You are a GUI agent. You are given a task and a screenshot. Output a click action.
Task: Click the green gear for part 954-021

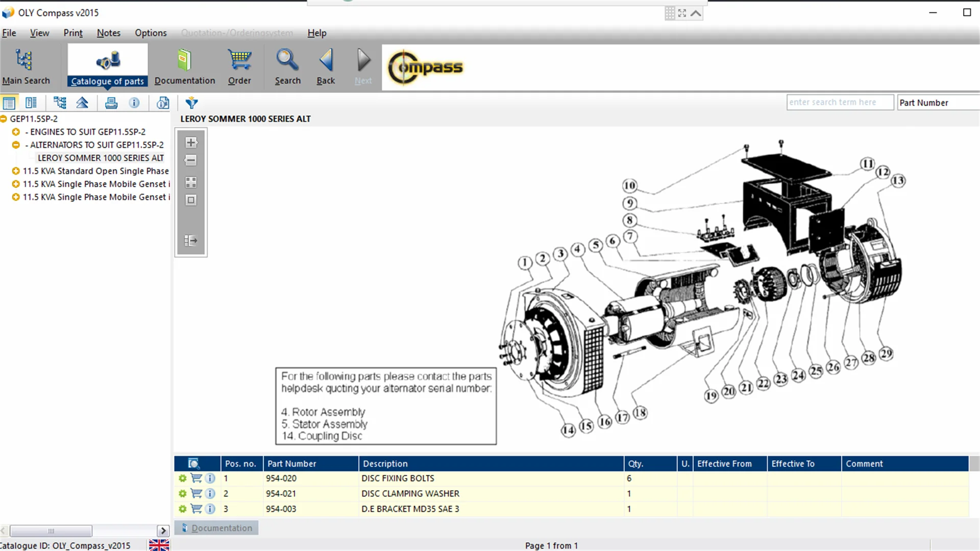tap(182, 494)
